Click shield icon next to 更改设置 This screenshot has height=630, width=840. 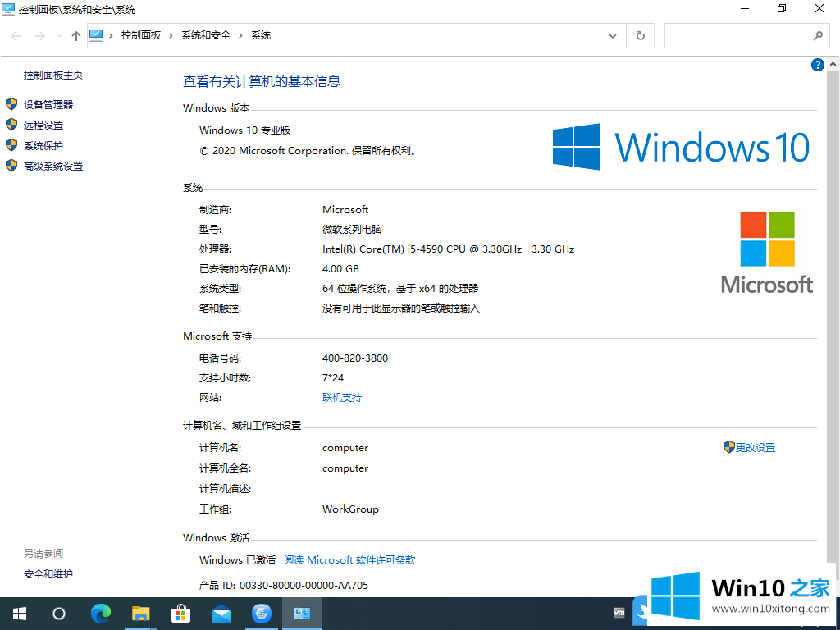click(x=728, y=447)
